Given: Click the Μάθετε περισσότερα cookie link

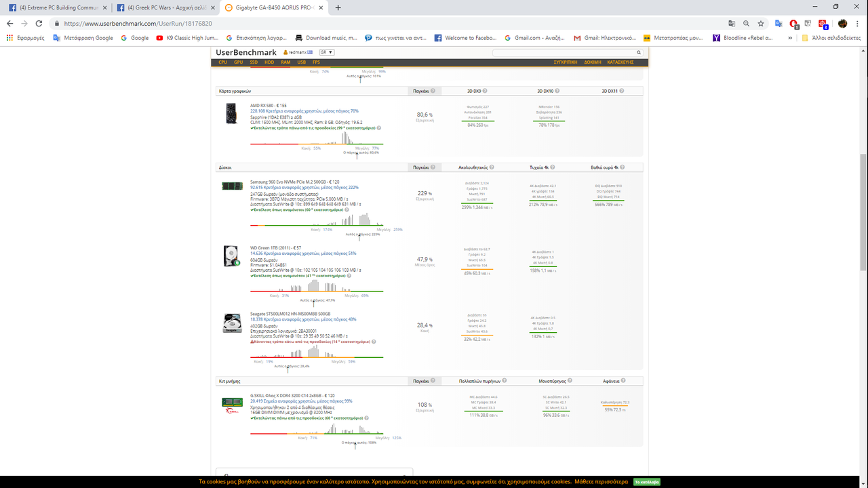Looking at the screenshot, I should pyautogui.click(x=601, y=482).
